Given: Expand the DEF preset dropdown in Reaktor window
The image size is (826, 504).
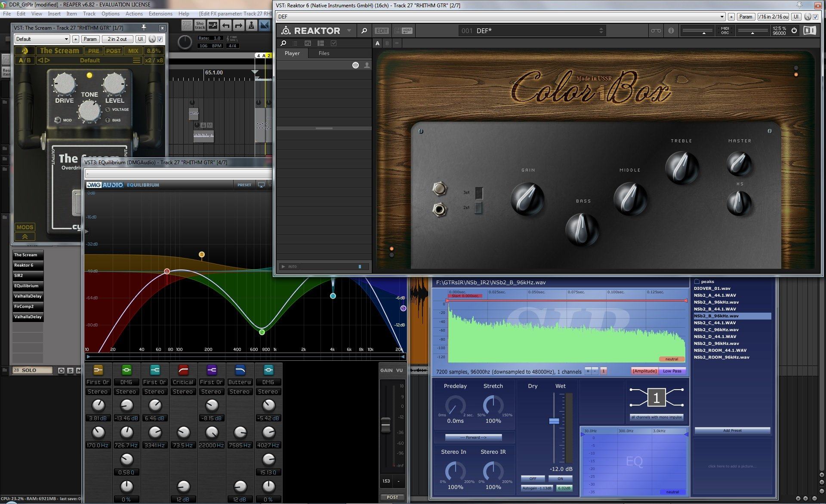Looking at the screenshot, I should 722,17.
